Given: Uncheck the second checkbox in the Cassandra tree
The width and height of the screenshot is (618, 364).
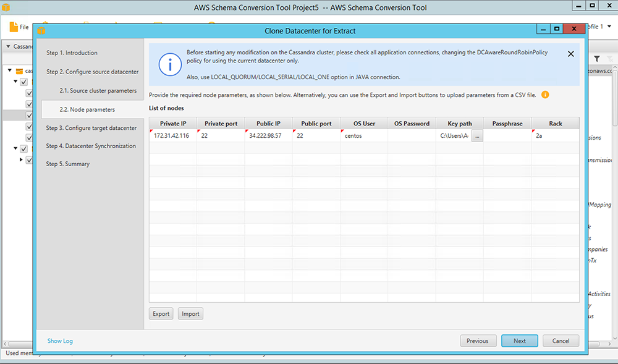Looking at the screenshot, I should (x=28, y=93).
